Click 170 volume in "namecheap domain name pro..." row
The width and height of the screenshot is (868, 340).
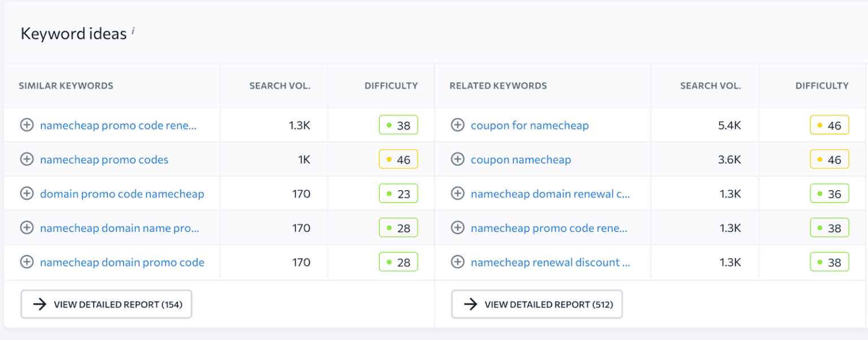click(301, 228)
